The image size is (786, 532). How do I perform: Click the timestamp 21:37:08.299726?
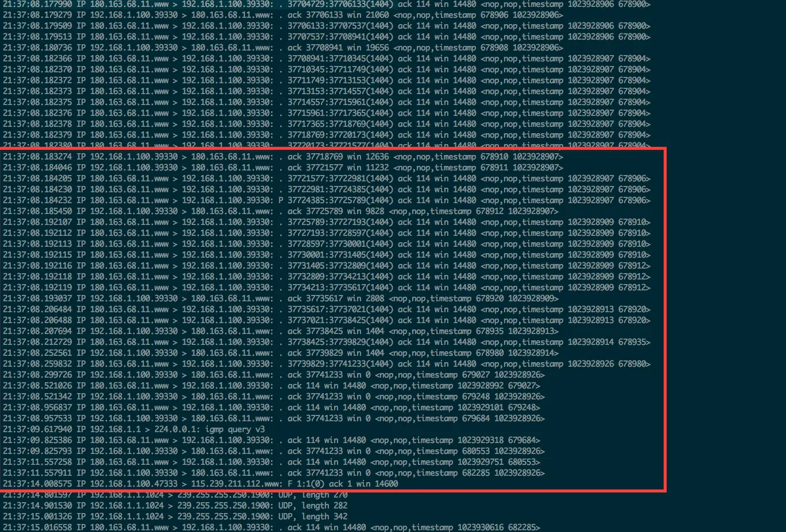[37, 375]
